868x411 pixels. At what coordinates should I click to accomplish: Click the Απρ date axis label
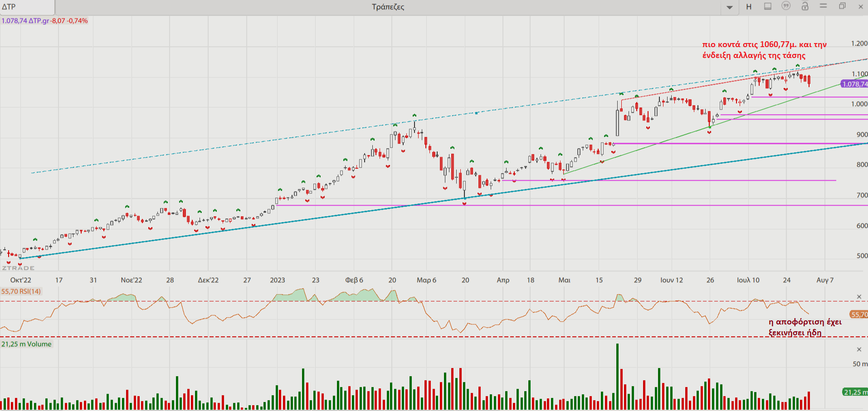tap(503, 280)
